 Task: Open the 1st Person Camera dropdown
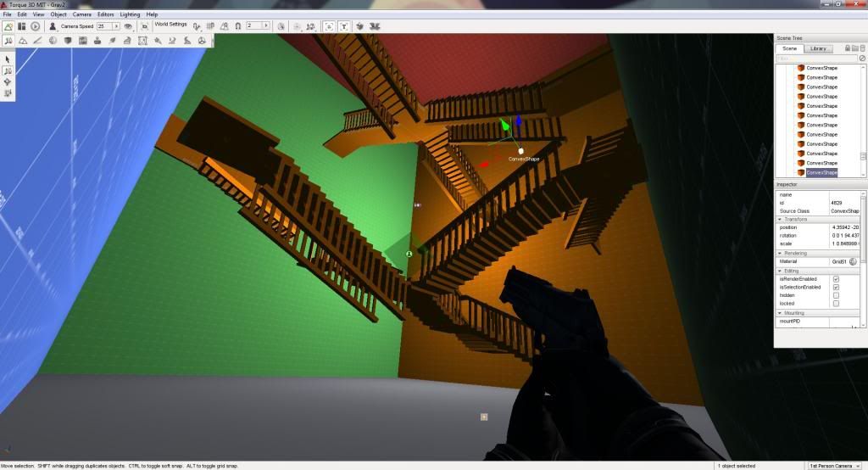[x=835, y=466]
